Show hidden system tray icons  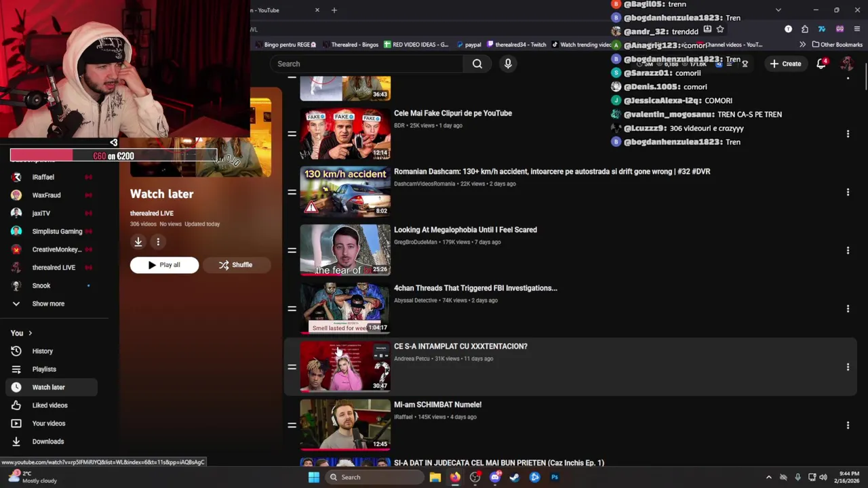tap(769, 477)
